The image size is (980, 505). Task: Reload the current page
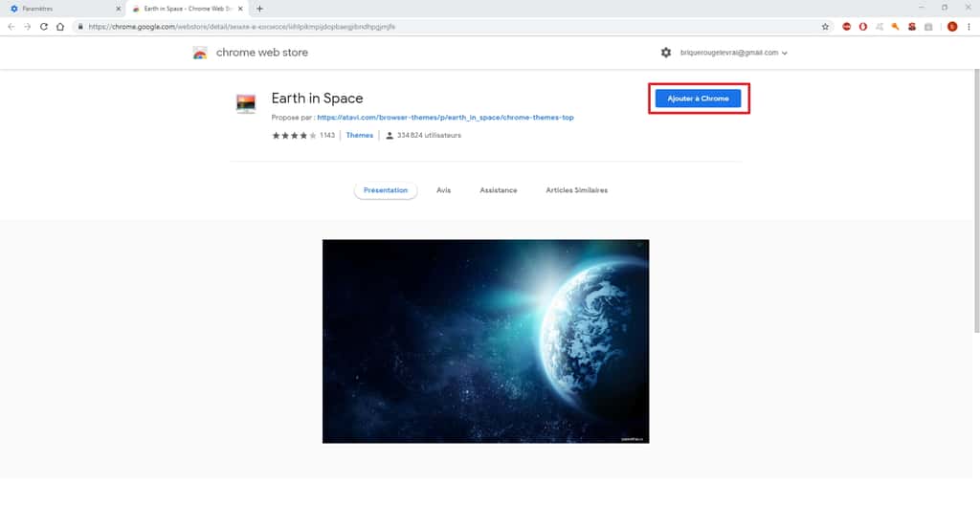[44, 27]
